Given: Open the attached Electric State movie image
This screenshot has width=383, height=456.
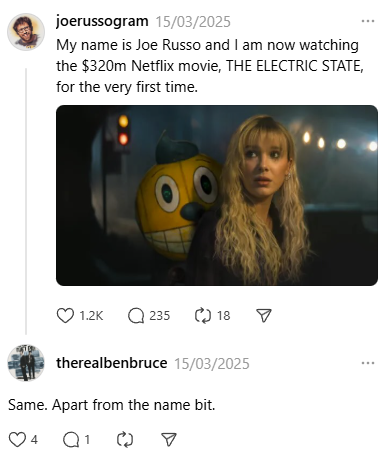Looking at the screenshot, I should pos(217,195).
